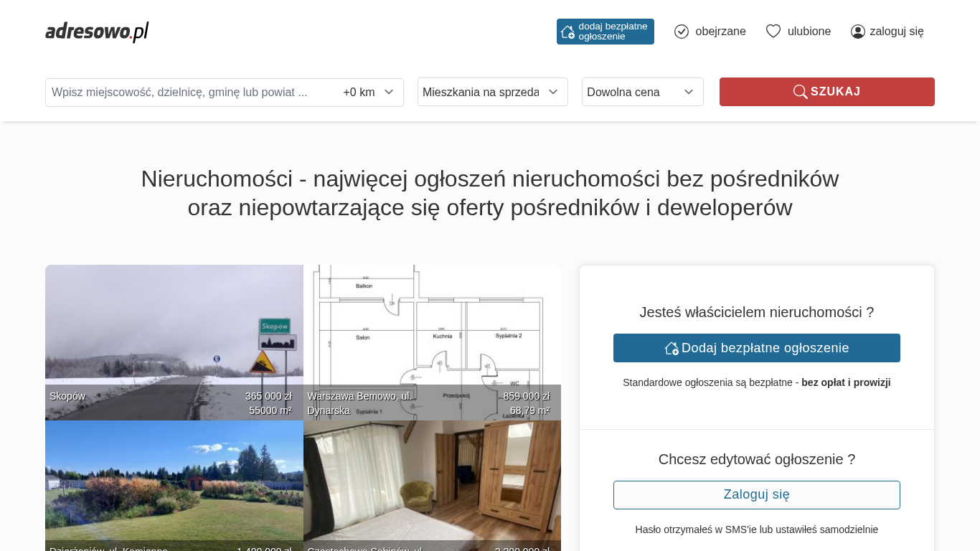Click the user profile icon
This screenshot has height=551, width=980.
857,32
